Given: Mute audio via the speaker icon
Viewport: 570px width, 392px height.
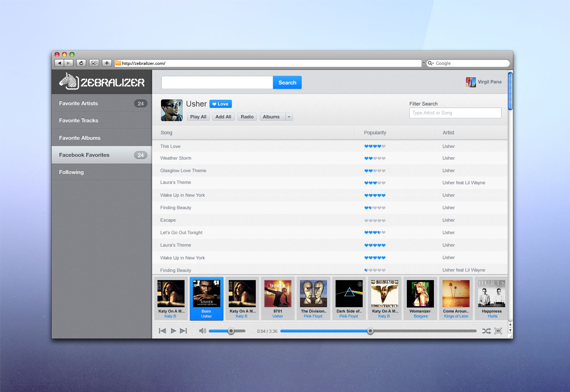Looking at the screenshot, I should pos(203,331).
